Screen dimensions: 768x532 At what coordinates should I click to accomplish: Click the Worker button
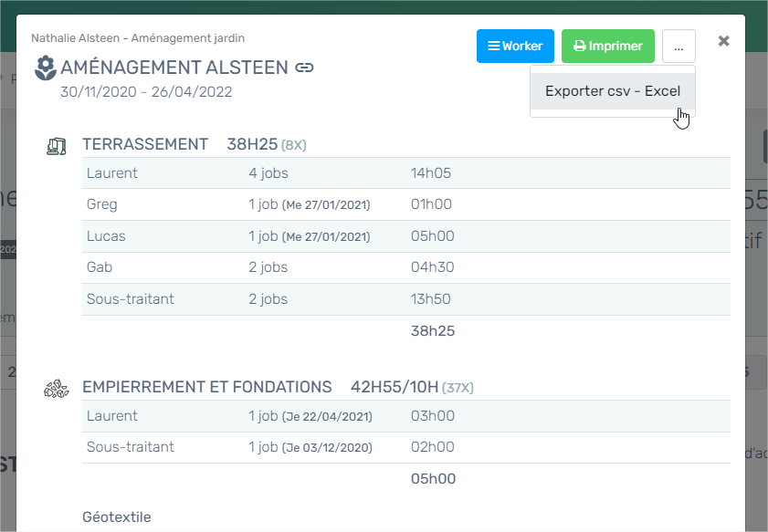515,46
